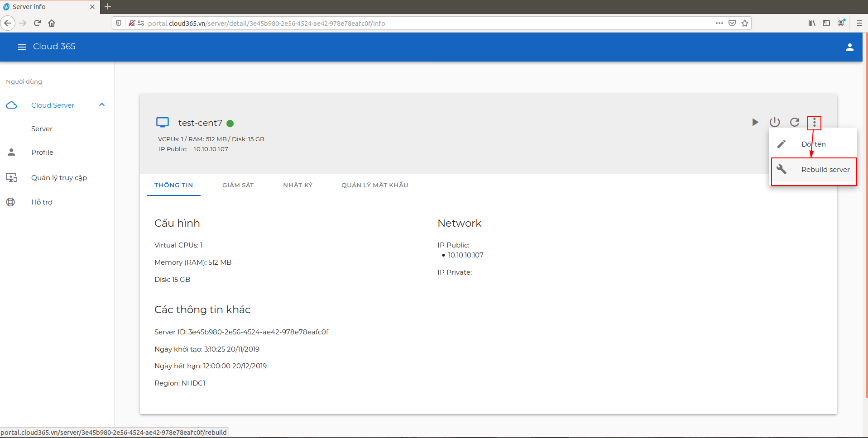Image resolution: width=868 pixels, height=438 pixels.
Task: Go back in browser history
Action: click(8, 23)
